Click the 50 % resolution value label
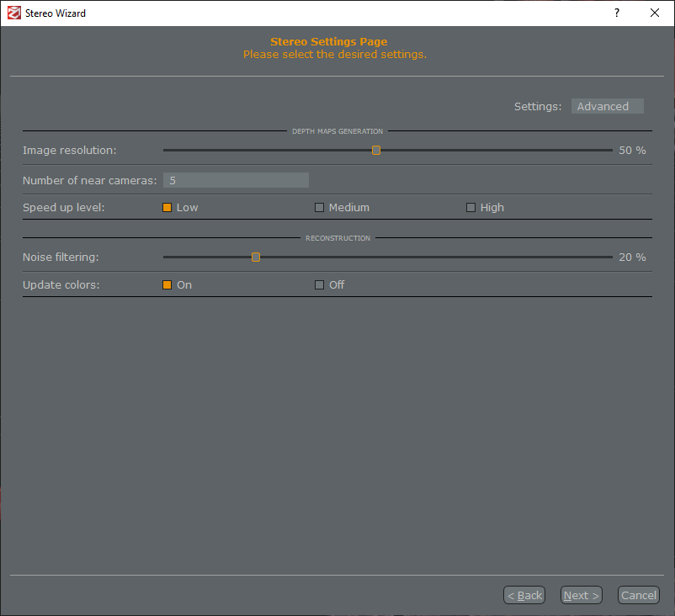The height and width of the screenshot is (616, 675). click(x=631, y=150)
